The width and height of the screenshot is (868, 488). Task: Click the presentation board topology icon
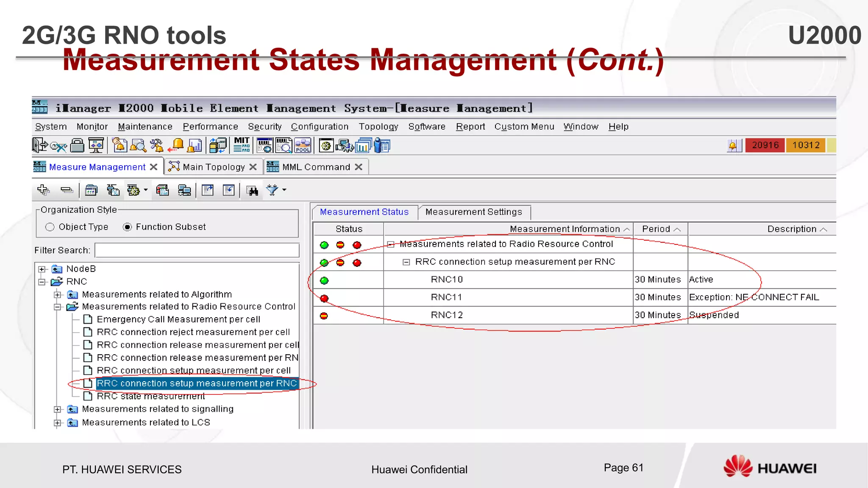(96, 146)
